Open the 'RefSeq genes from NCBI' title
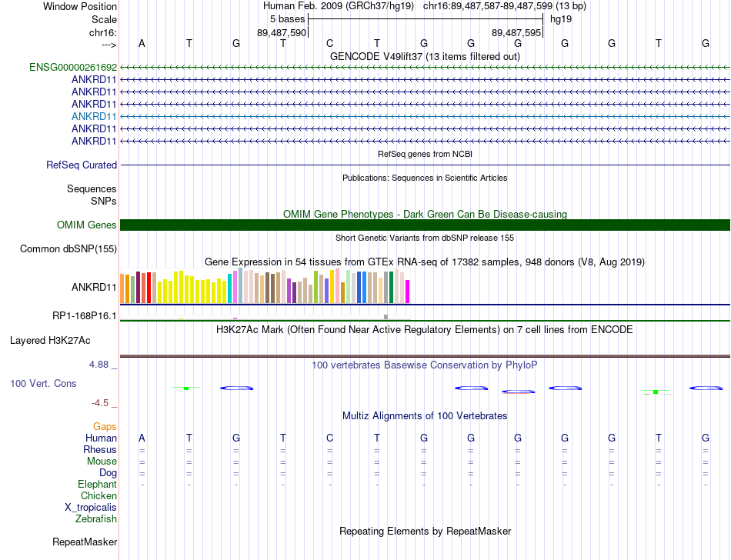The height and width of the screenshot is (560, 731). [425, 154]
